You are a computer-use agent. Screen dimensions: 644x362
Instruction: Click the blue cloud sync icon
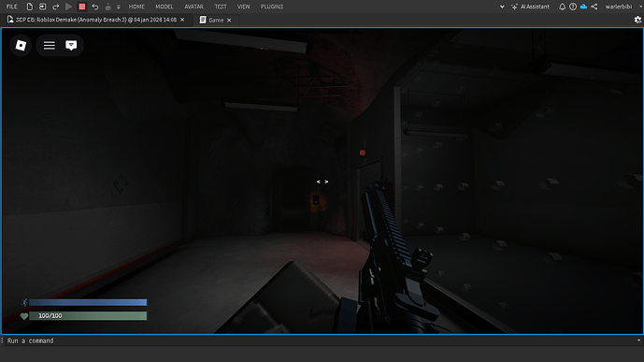(x=583, y=7)
